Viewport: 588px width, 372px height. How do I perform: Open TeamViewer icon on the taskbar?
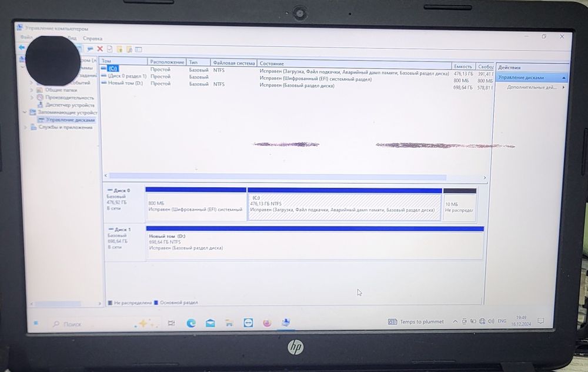click(x=248, y=323)
